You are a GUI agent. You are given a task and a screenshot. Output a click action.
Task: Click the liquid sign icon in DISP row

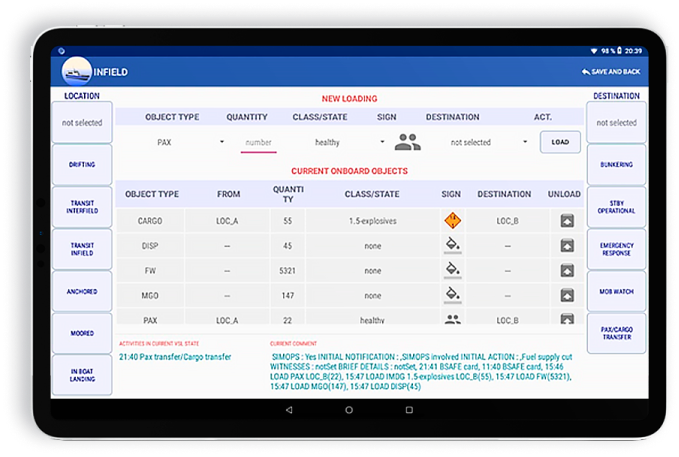click(x=453, y=244)
